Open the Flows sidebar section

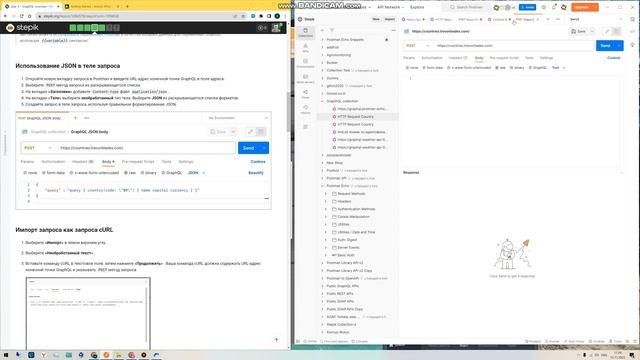(x=305, y=94)
